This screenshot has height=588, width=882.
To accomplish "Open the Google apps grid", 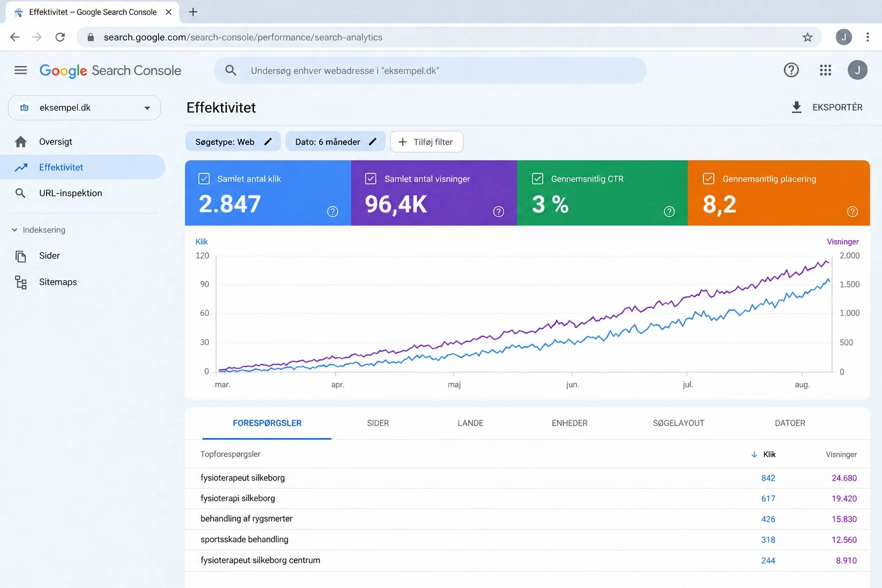I will [825, 70].
